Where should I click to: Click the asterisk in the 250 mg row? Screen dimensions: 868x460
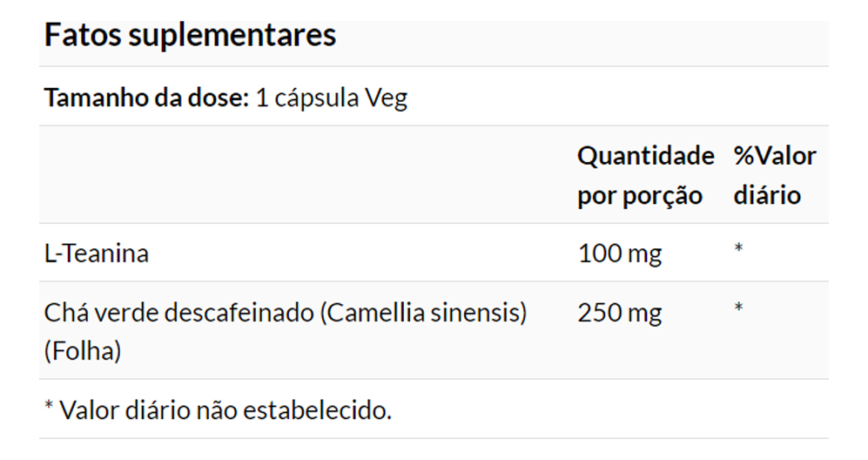[738, 308]
